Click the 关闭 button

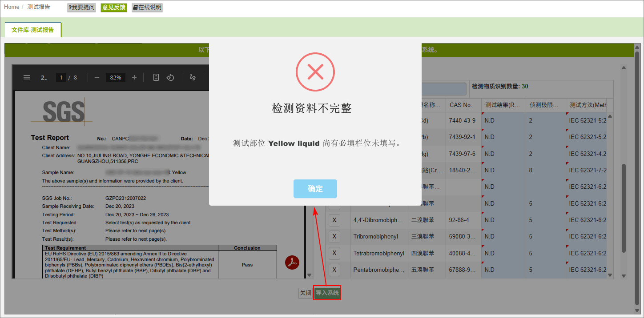(306, 293)
